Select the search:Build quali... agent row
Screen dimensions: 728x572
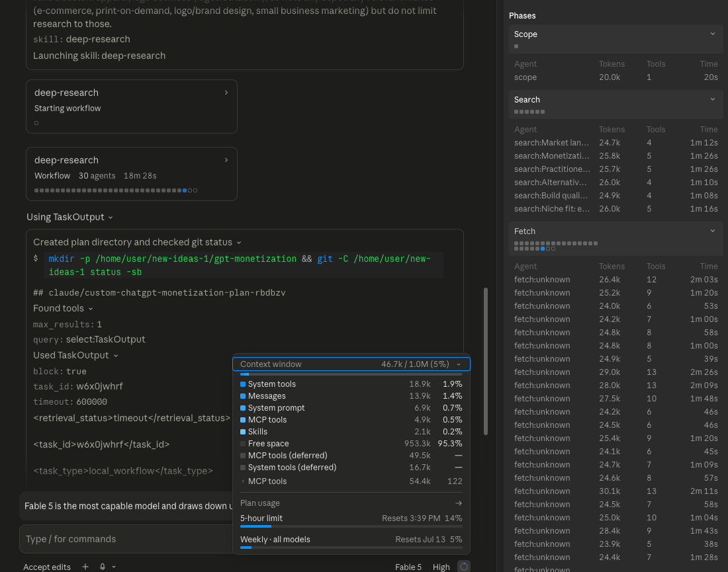[x=615, y=195]
